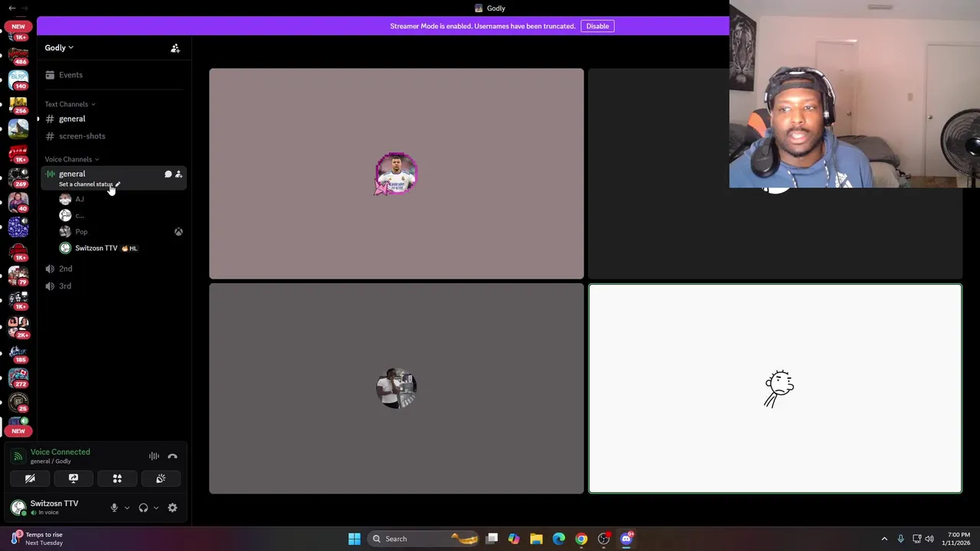Open the #general text channel

(113, 119)
